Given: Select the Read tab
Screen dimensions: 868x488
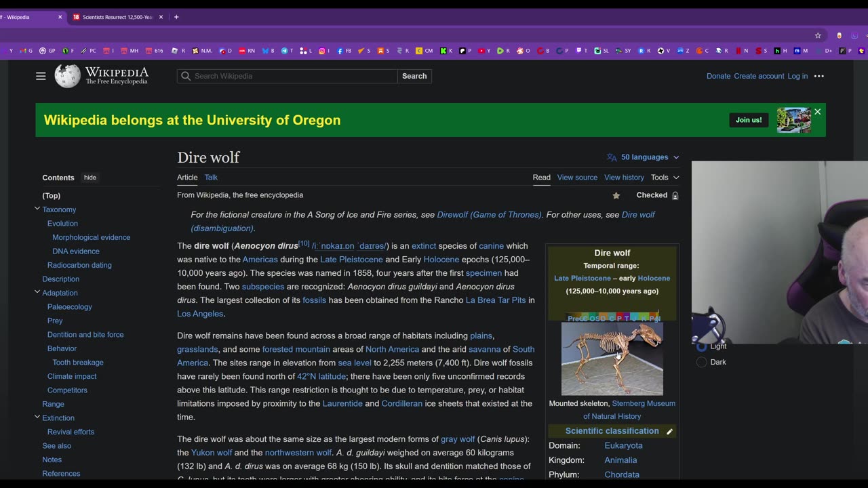Looking at the screenshot, I should coord(541,178).
